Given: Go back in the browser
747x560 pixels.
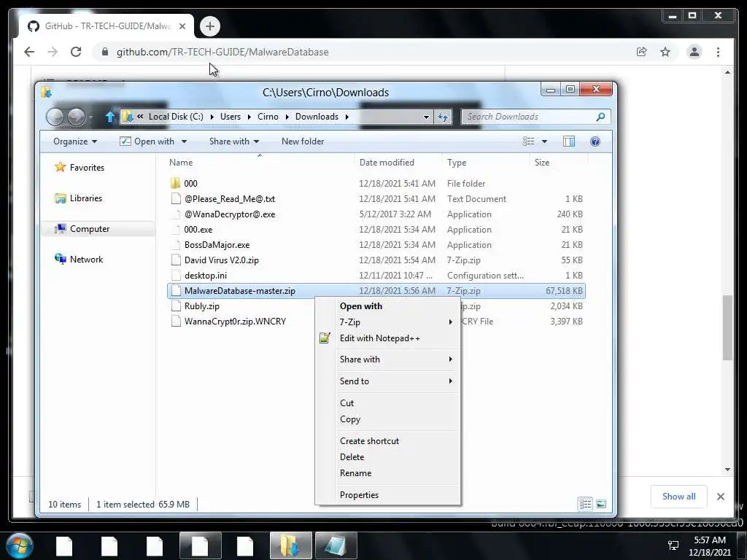Looking at the screenshot, I should pyautogui.click(x=29, y=52).
